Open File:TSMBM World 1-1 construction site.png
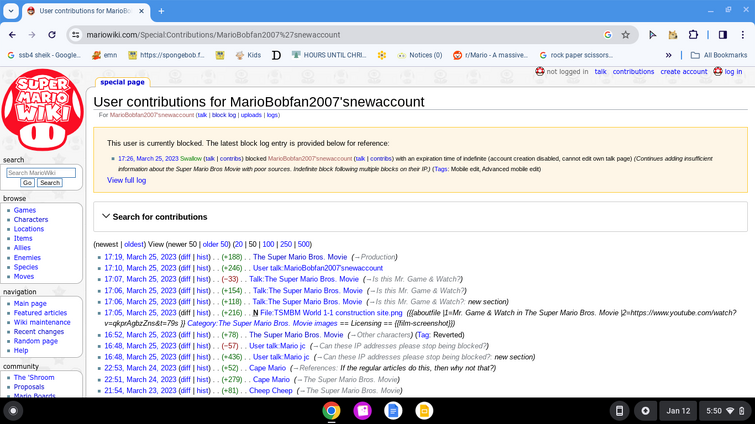 point(331,313)
